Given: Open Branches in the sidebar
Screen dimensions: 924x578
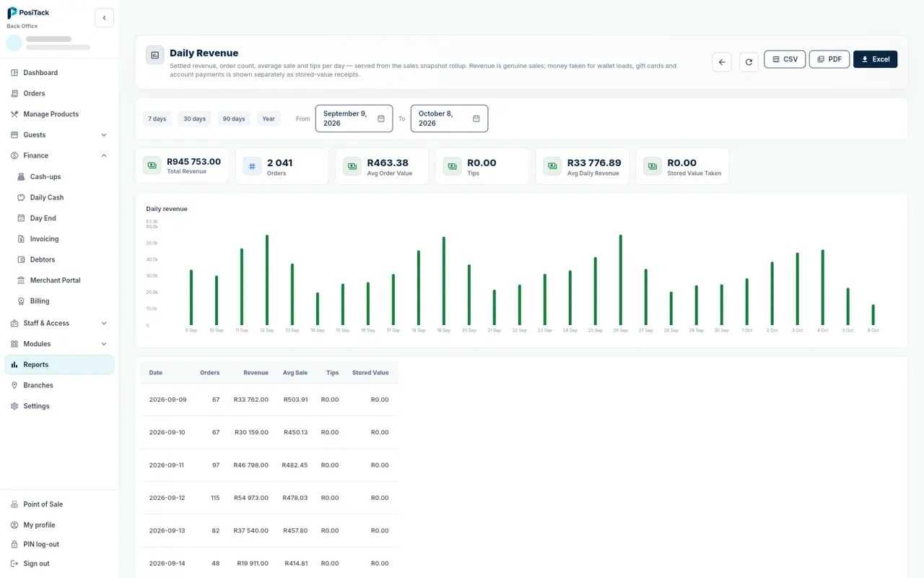Looking at the screenshot, I should coord(59,386).
